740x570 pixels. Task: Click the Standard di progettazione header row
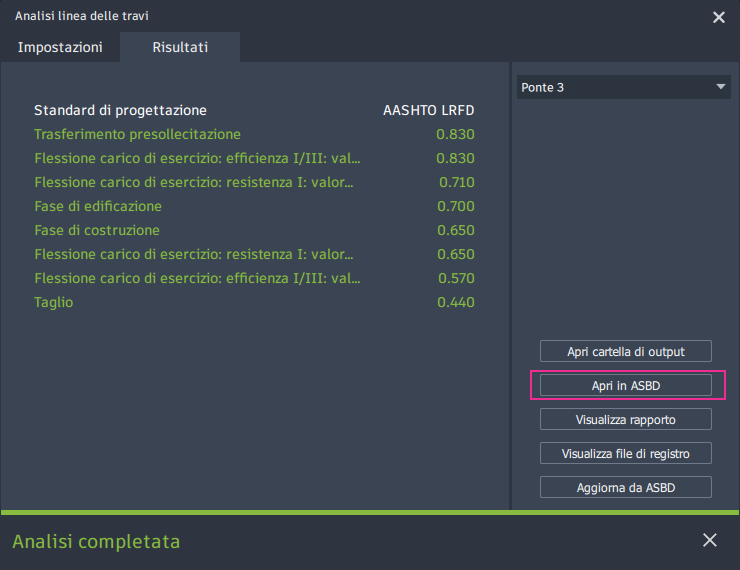click(x=120, y=110)
